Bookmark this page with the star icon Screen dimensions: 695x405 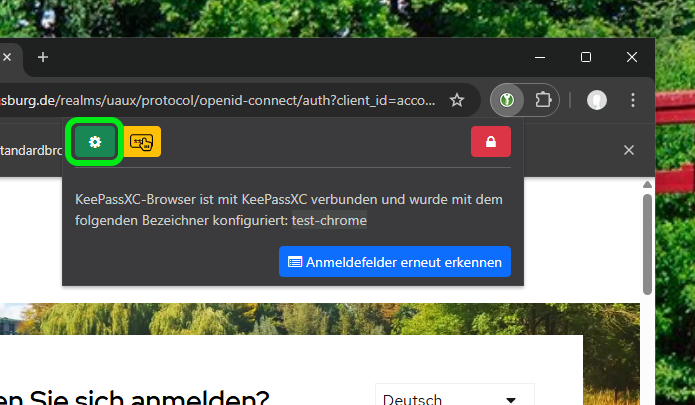[457, 100]
